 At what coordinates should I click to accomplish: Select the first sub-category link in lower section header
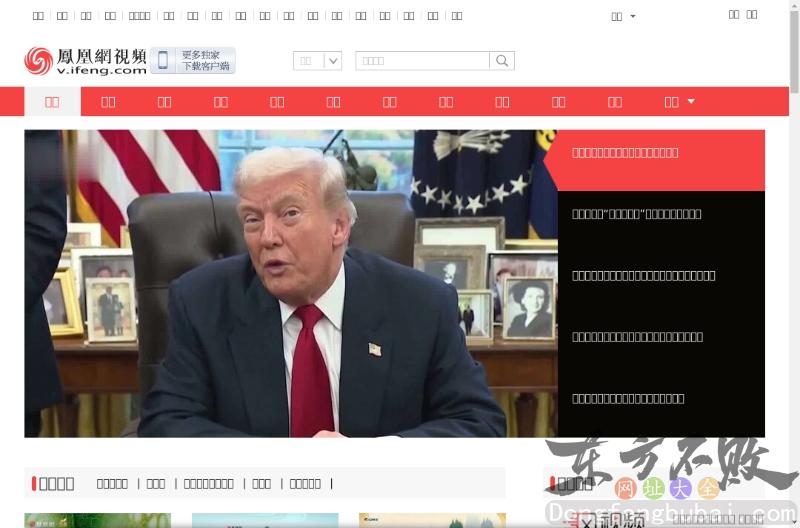tap(112, 483)
